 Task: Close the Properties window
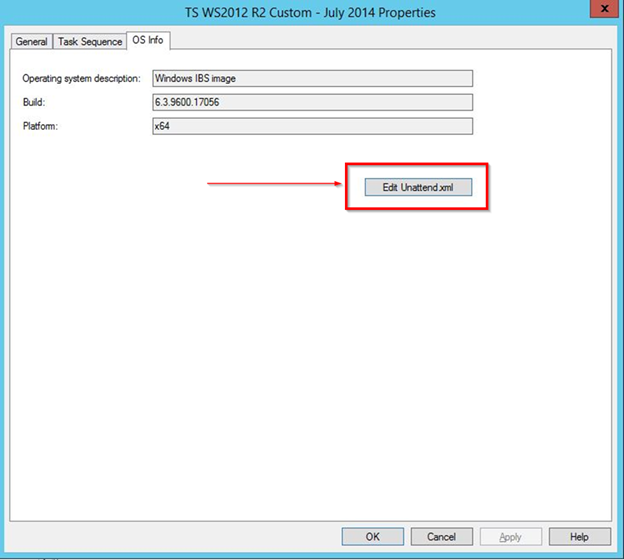pyautogui.click(x=604, y=8)
